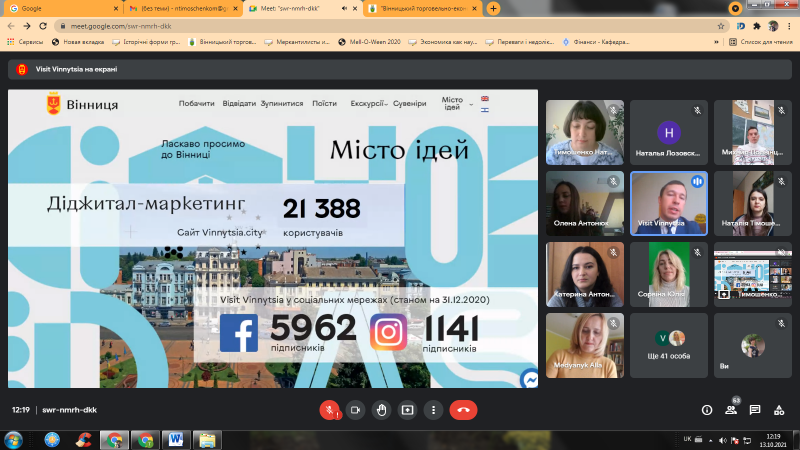Select the Meet swr-nmrh-dkk tab
This screenshot has height=450, width=800.
point(303,9)
